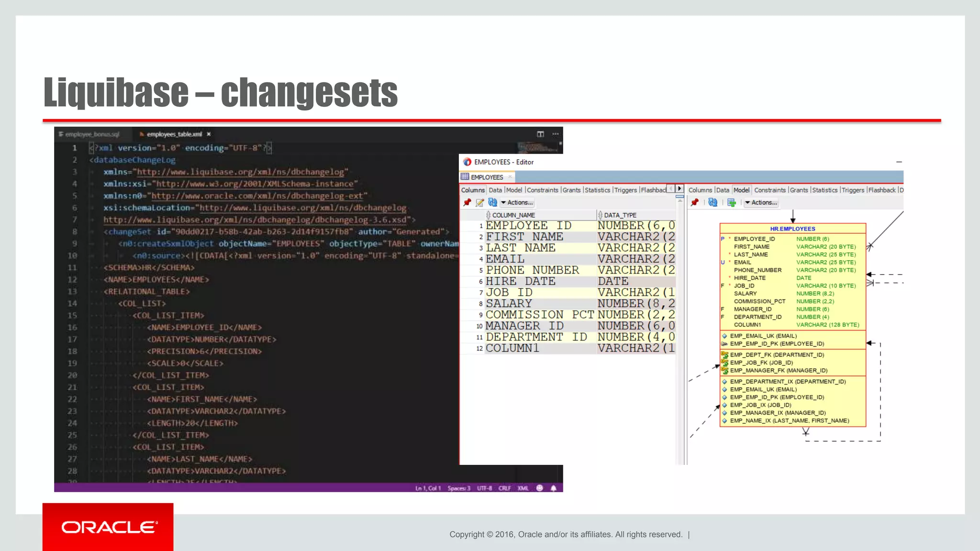The height and width of the screenshot is (551, 980).
Task: Select the FIRST NAME column row
Action: coord(568,237)
